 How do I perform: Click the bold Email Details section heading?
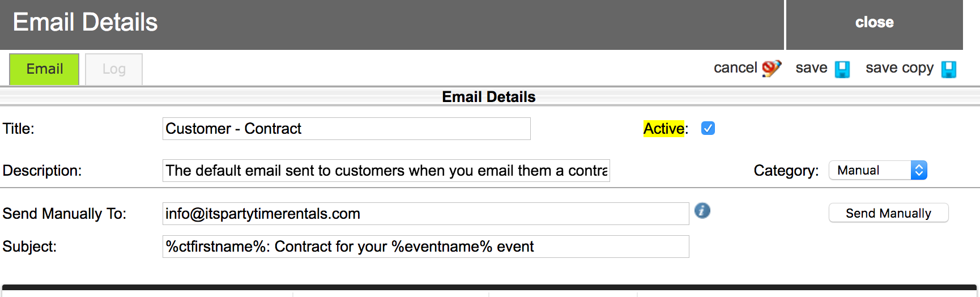coord(488,97)
